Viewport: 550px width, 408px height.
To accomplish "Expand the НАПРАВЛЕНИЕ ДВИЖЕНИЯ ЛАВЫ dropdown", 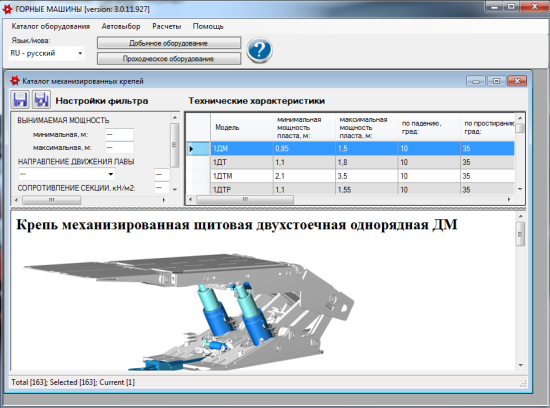I will [67, 174].
